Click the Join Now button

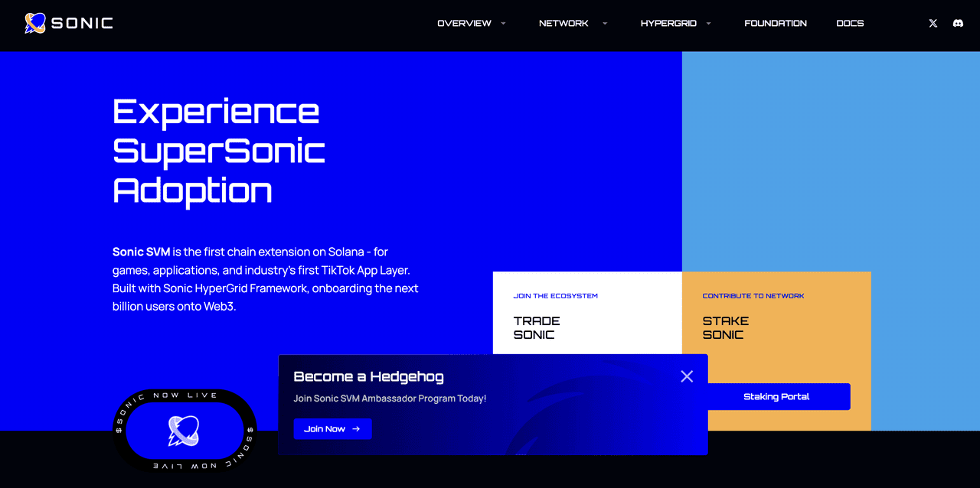click(x=332, y=429)
